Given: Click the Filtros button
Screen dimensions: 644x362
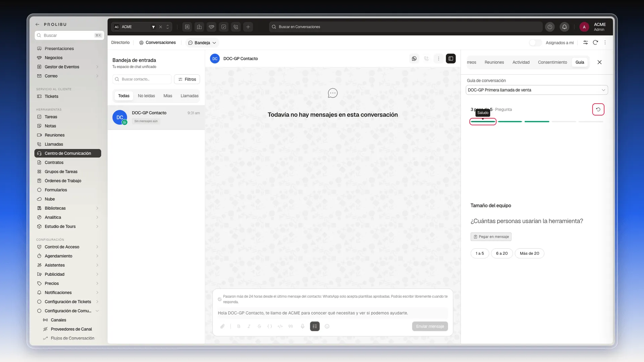Looking at the screenshot, I should point(187,79).
